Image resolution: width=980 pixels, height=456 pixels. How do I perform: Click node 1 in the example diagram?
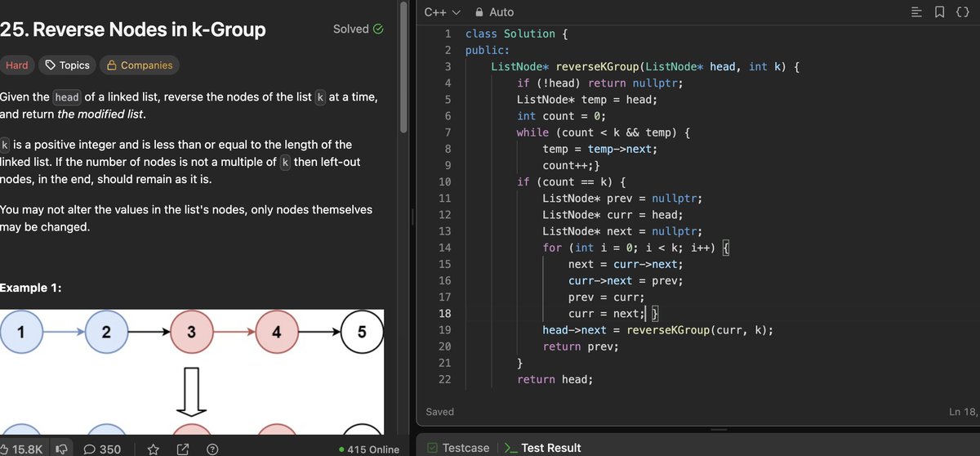(x=20, y=333)
